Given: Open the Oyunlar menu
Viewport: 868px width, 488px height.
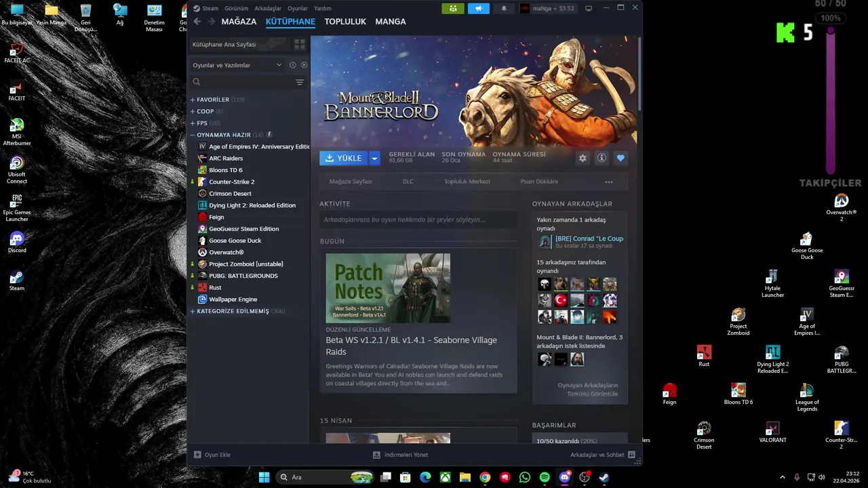Looking at the screenshot, I should click(298, 8).
